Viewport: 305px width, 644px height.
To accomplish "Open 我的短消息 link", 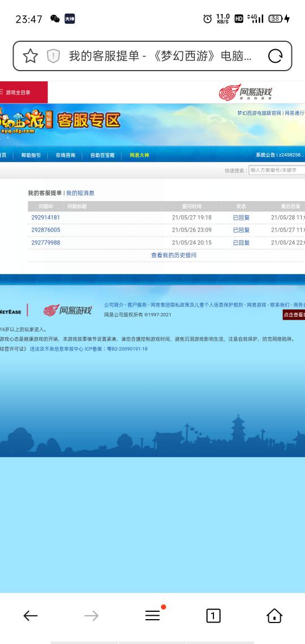I will (80, 193).
